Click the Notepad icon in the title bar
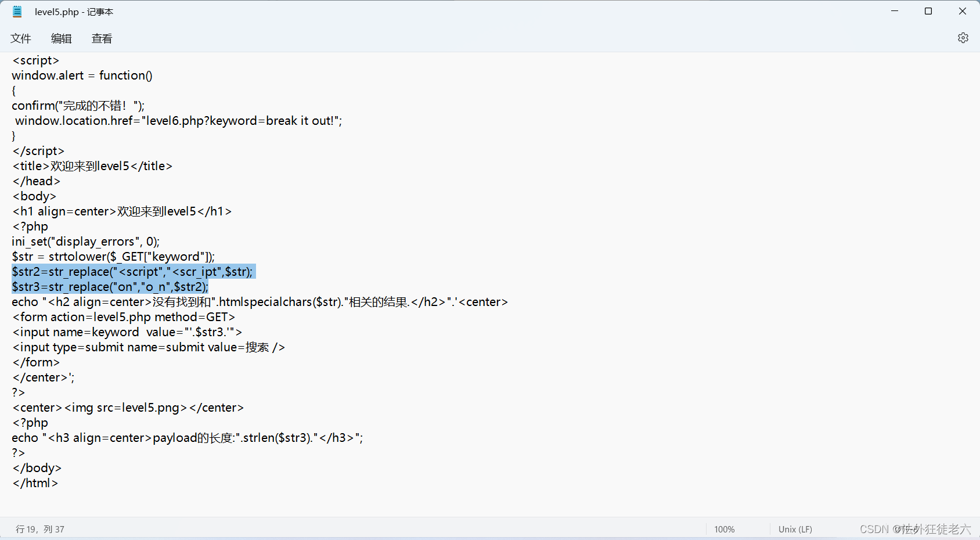Screen dimensions: 980x540 [x=16, y=11]
